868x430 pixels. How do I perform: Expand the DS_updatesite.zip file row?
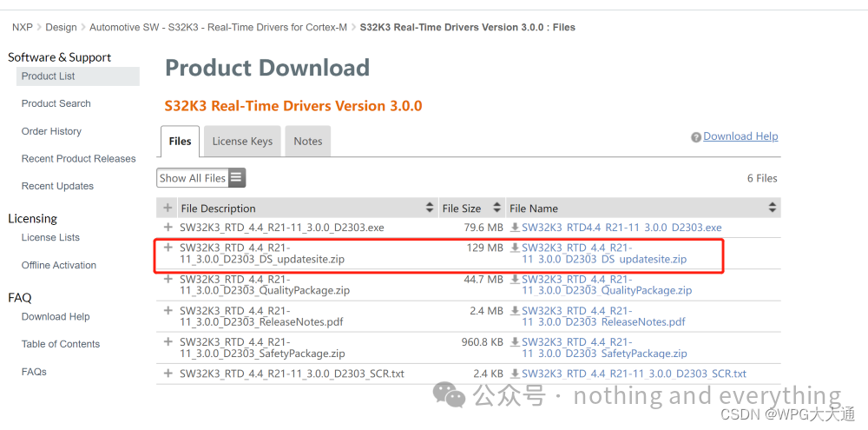168,248
